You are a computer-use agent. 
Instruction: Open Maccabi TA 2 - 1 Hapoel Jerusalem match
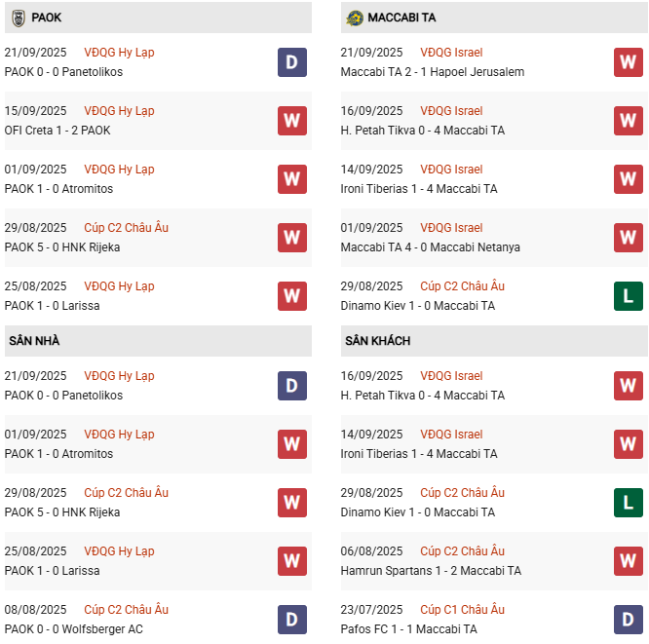(433, 72)
